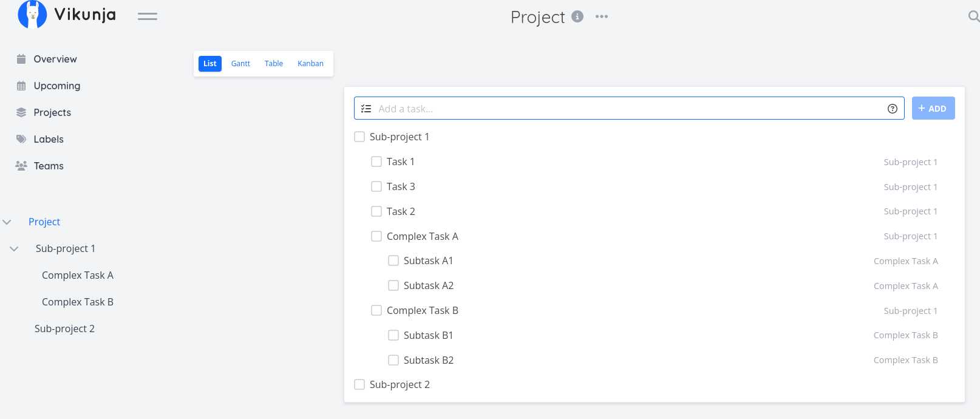980x419 pixels.
Task: Open the three-dot project options menu
Action: [x=601, y=16]
